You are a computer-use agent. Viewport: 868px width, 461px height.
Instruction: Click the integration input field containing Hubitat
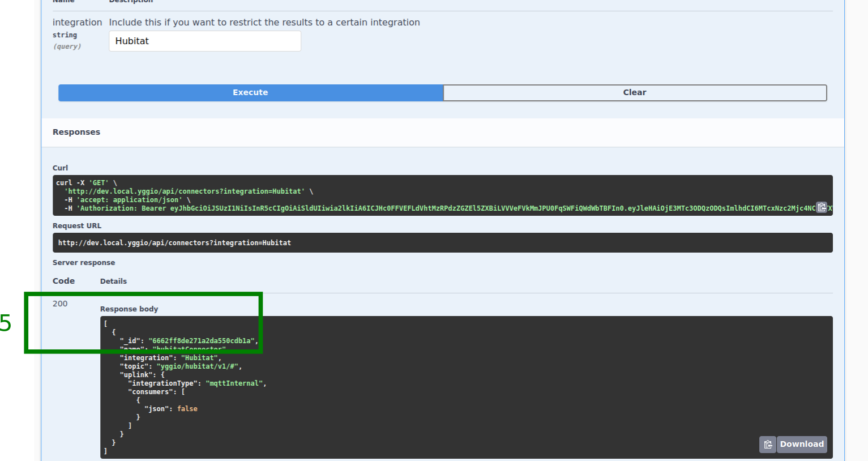(x=205, y=41)
